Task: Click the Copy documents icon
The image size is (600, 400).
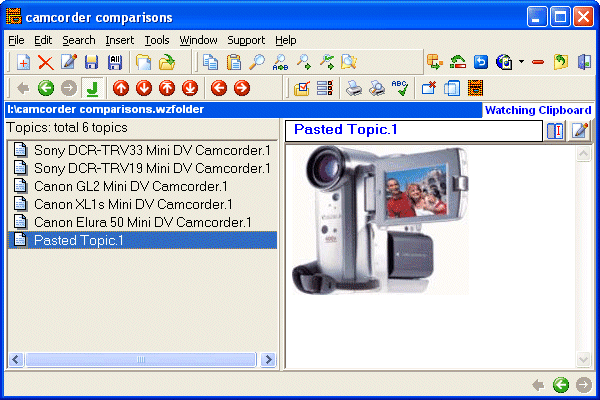Action: [x=210, y=62]
